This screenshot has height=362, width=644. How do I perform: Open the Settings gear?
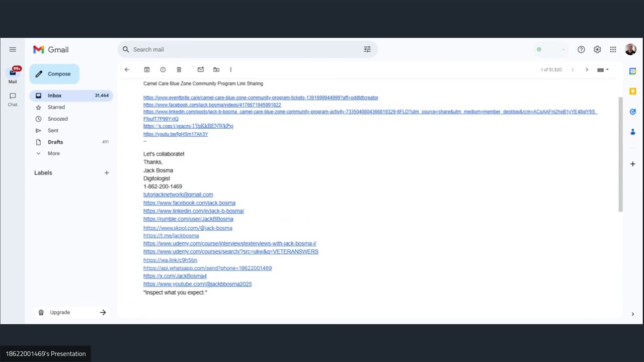(597, 49)
